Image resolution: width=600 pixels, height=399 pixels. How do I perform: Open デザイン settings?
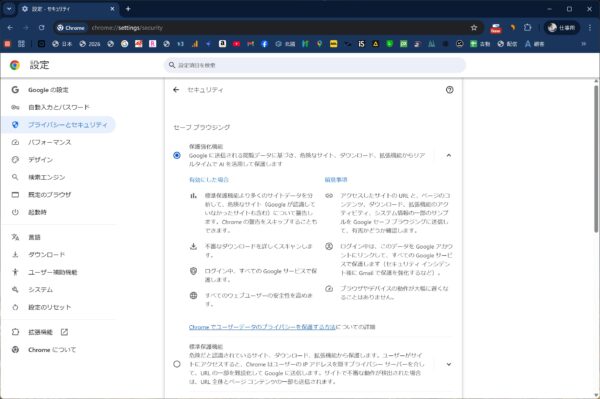(41, 160)
